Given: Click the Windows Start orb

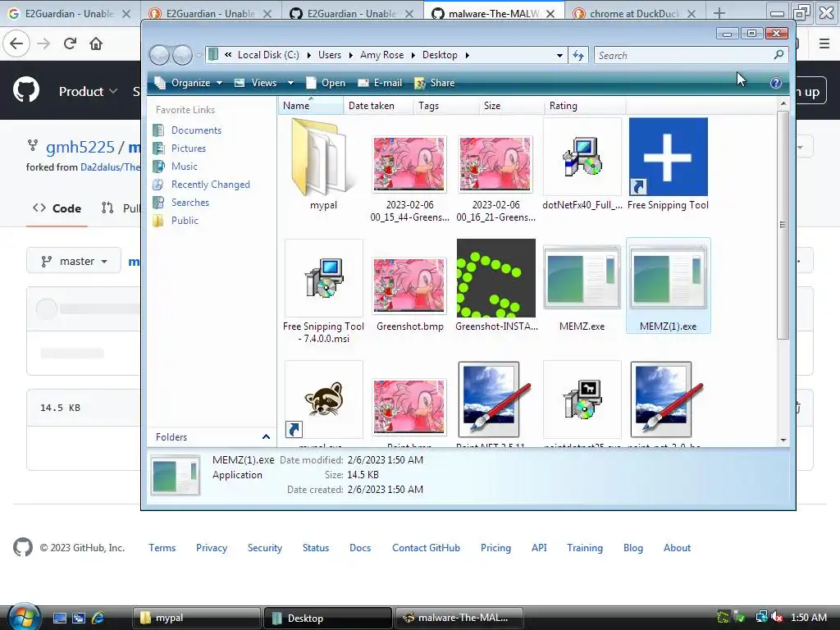Looking at the screenshot, I should click(x=24, y=617).
